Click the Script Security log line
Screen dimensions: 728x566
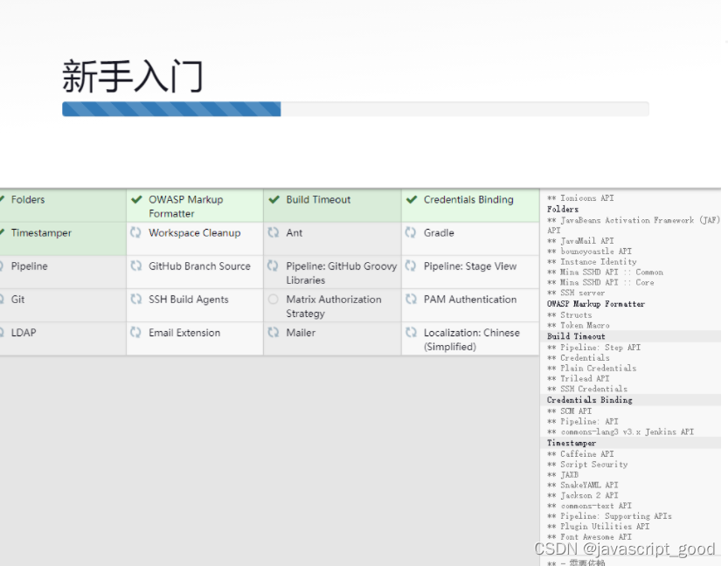[587, 465]
